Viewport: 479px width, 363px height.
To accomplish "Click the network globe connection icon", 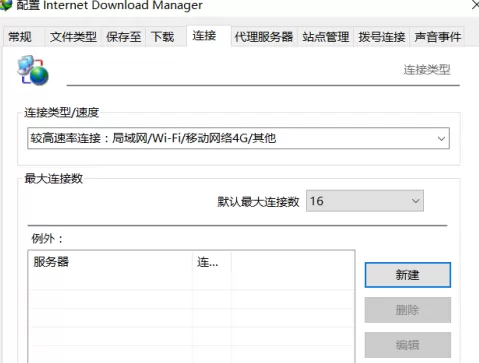I will pos(33,70).
